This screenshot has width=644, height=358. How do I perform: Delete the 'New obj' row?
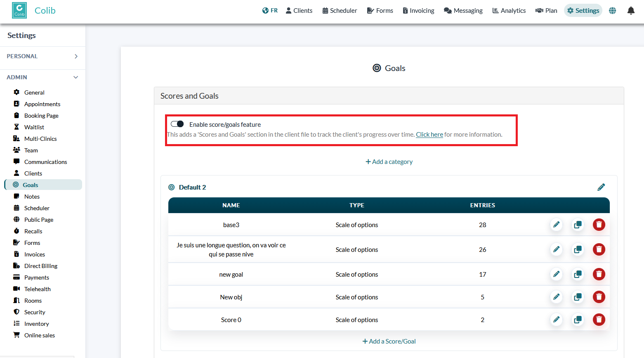click(599, 297)
